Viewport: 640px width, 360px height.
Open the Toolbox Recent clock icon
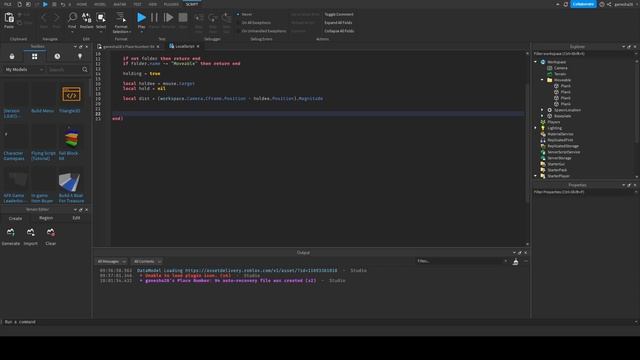coord(57,56)
